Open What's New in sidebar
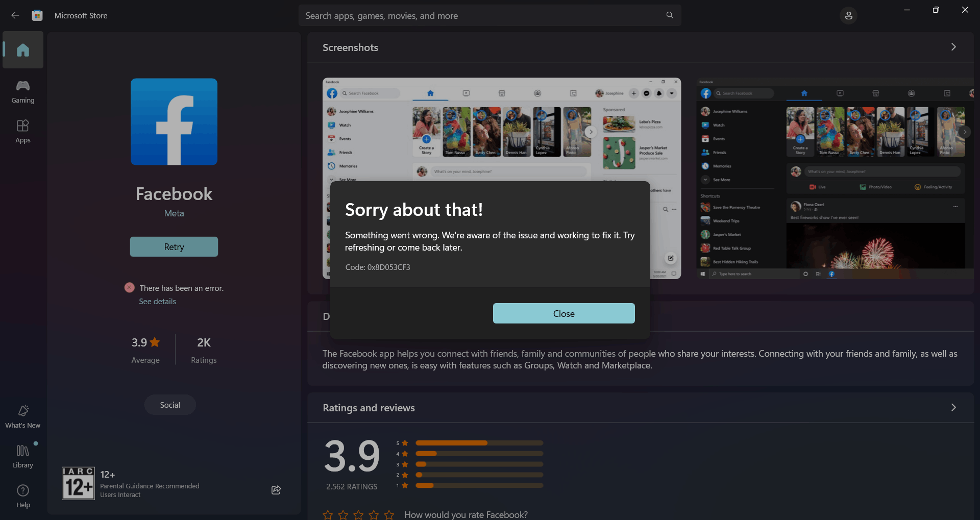 pos(23,416)
